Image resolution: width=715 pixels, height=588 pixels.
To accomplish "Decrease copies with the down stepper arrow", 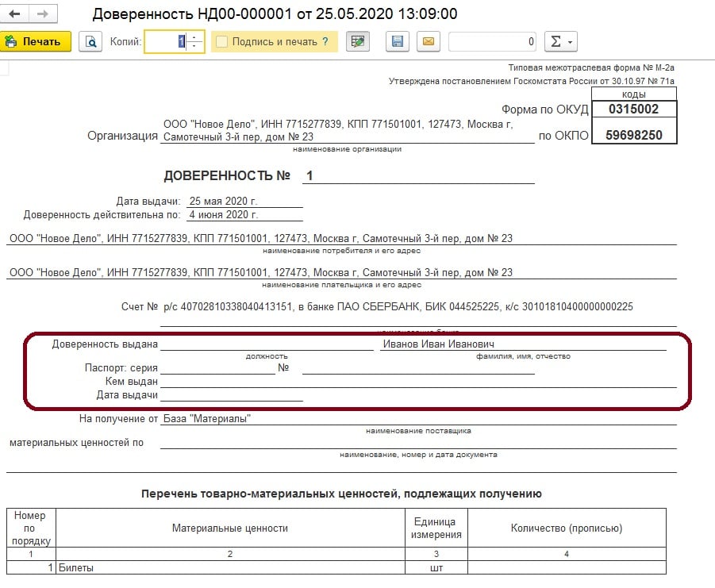I will [x=196, y=46].
